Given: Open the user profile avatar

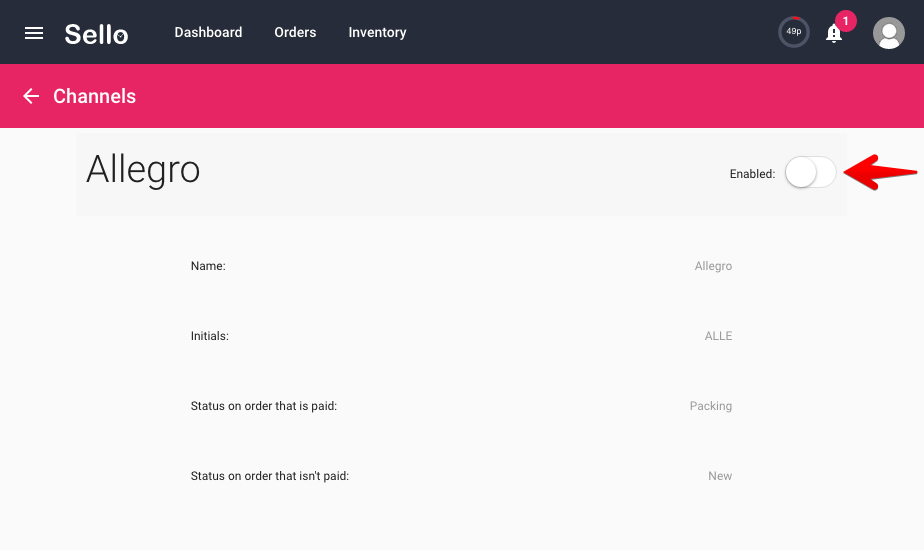Looking at the screenshot, I should (x=888, y=33).
